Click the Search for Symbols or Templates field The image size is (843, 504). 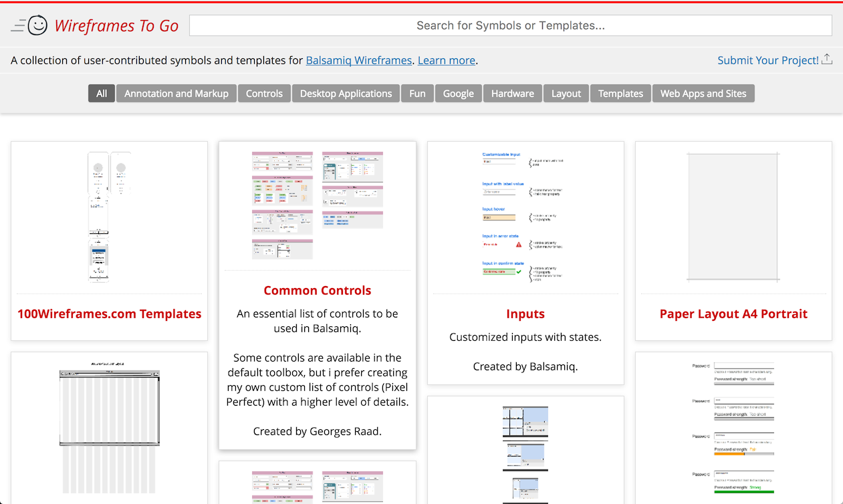coord(510,25)
